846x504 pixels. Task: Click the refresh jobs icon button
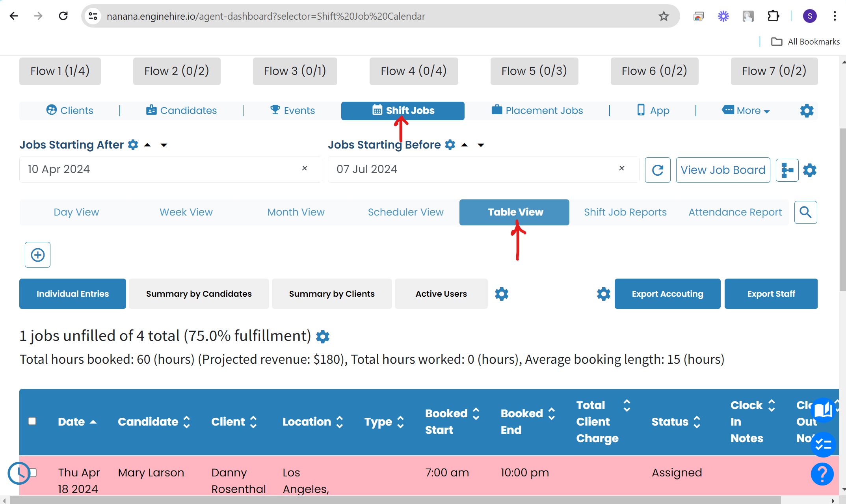point(657,170)
